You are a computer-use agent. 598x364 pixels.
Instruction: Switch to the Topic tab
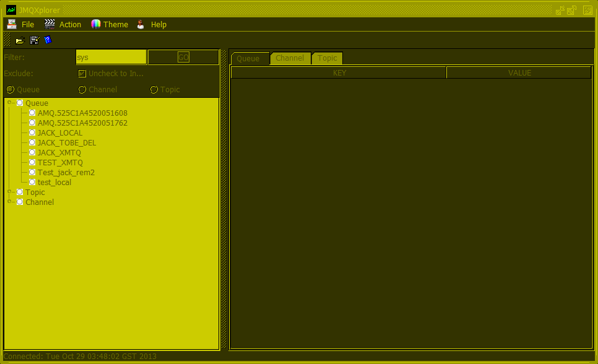coord(327,58)
